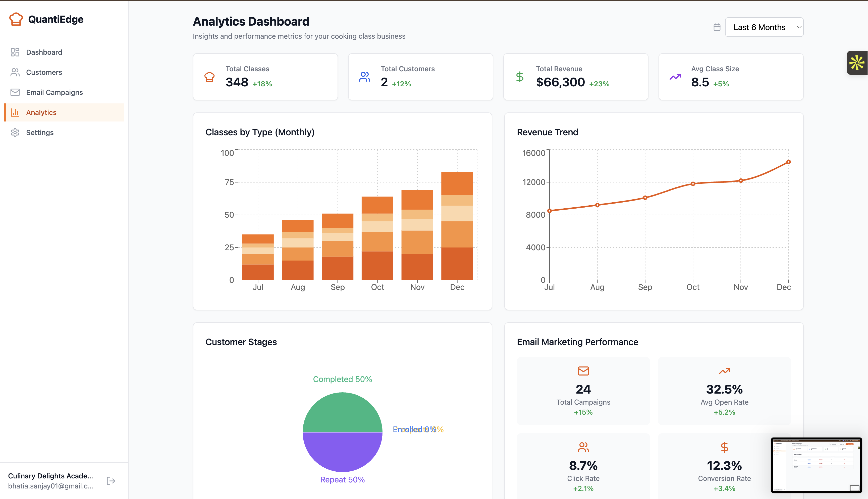Click the calendar icon near date filter
The width and height of the screenshot is (868, 499).
pyautogui.click(x=717, y=27)
